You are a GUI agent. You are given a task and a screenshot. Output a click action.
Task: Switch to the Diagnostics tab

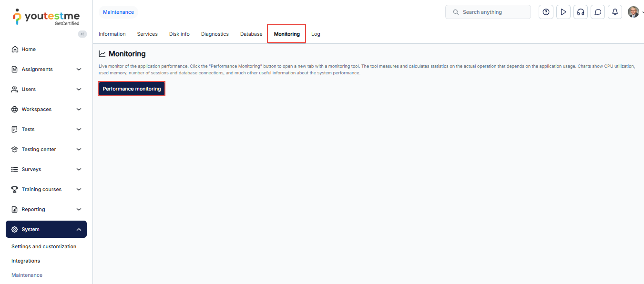[x=215, y=34]
